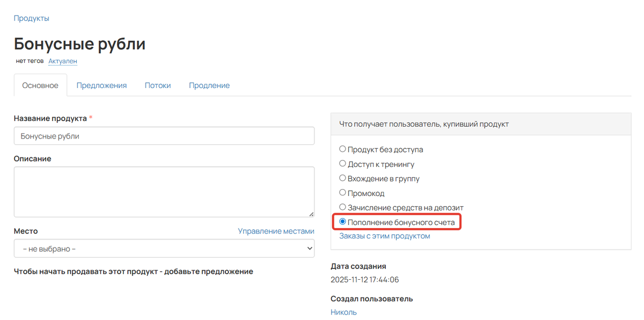Pick the 'Промокод' product type
The image size is (644, 320).
coord(342,192)
